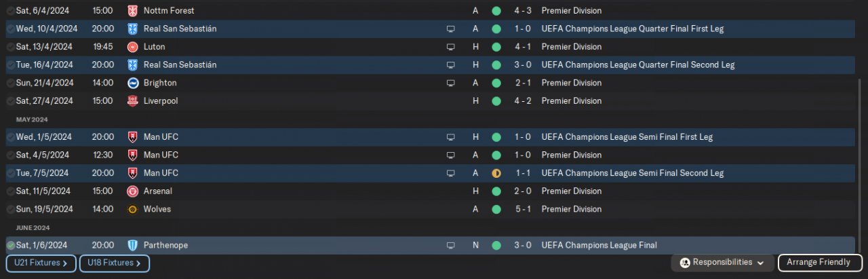This screenshot has width=868, height=279.
Task: Click the Wolves club badge
Action: pos(132,209)
